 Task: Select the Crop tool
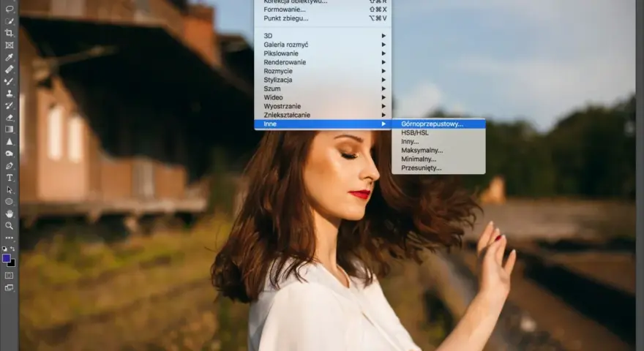tap(9, 33)
